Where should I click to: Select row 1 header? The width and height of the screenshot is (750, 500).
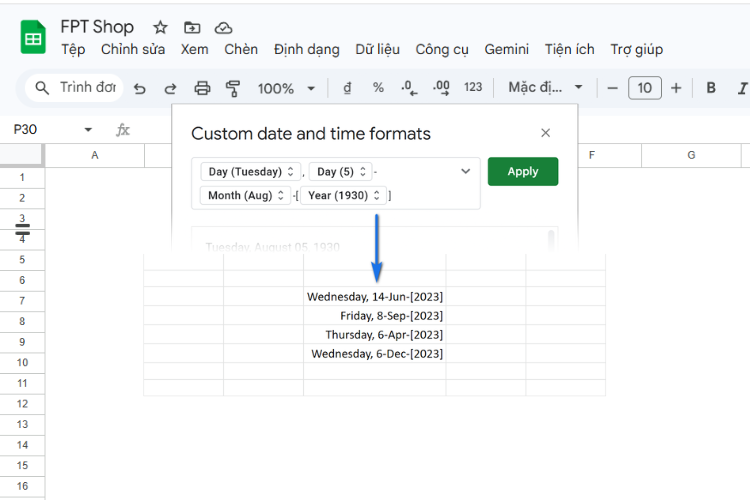click(22, 178)
